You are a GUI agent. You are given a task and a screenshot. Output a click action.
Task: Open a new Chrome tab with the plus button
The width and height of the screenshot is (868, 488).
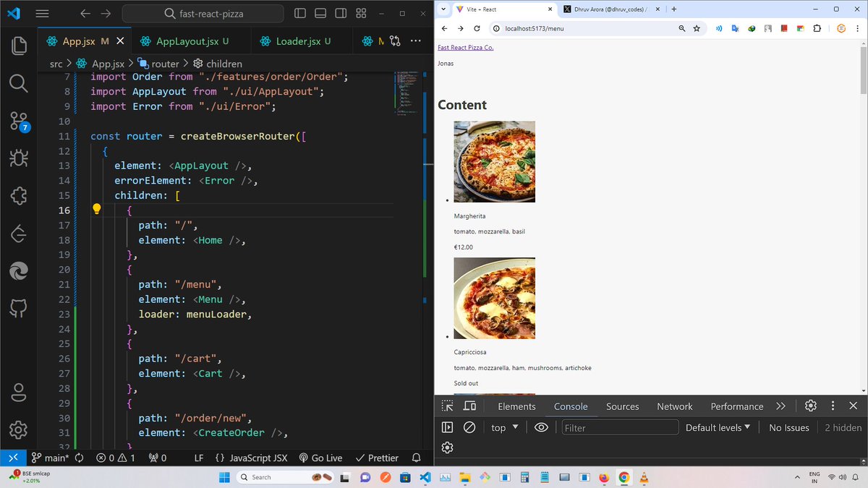[x=673, y=9]
